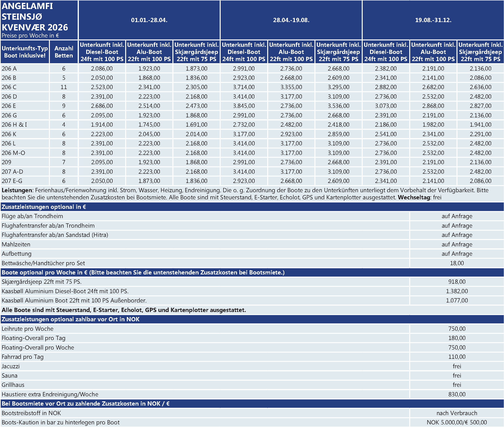The image size is (504, 427).
Task: Select the 207 E-G accommodation row label
Action: coord(12,181)
